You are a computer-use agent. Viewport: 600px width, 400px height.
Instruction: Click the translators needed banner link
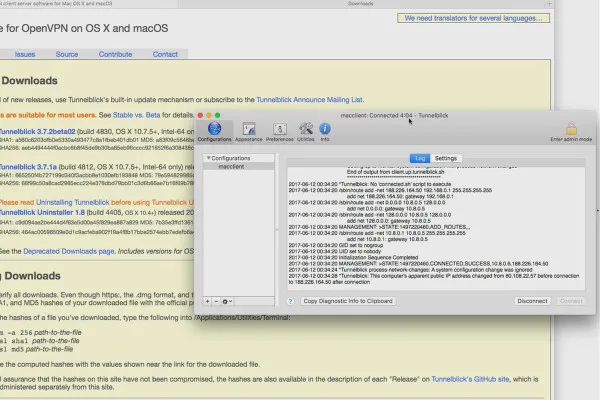473,18
